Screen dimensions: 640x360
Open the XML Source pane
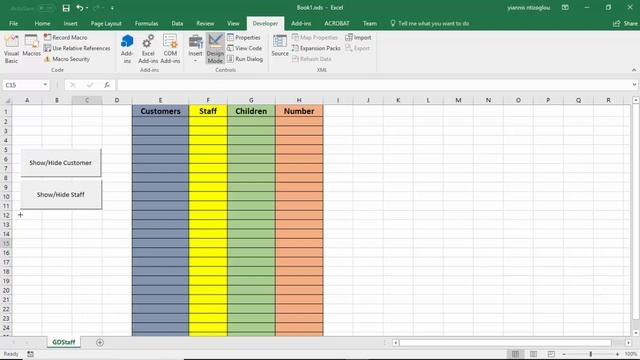280,46
